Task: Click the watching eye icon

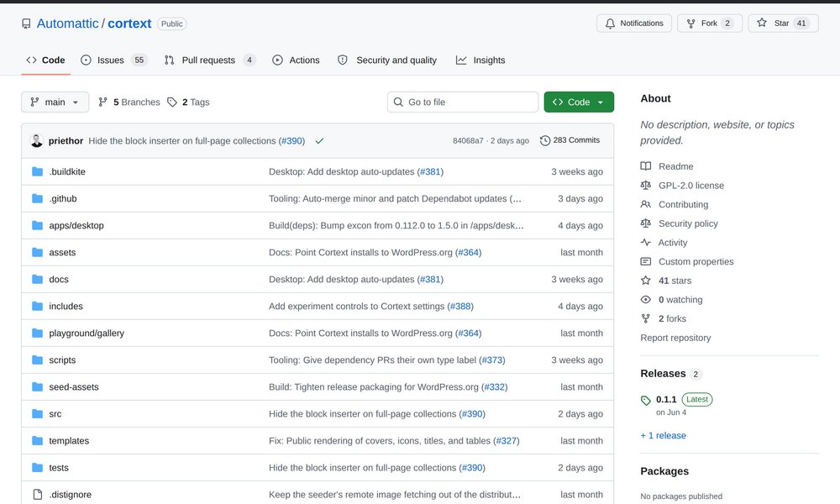Action: coord(645,300)
